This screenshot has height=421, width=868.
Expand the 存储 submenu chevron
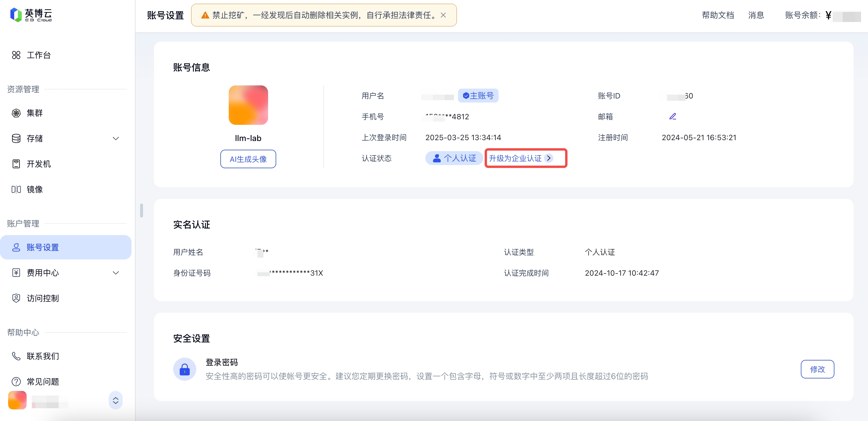click(116, 138)
